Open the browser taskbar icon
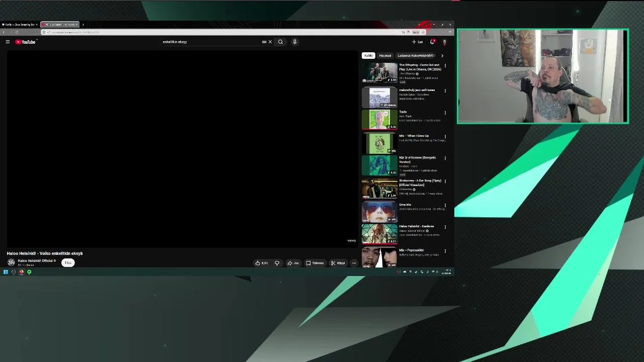This screenshot has width=644, height=362. pyautogui.click(x=21, y=272)
